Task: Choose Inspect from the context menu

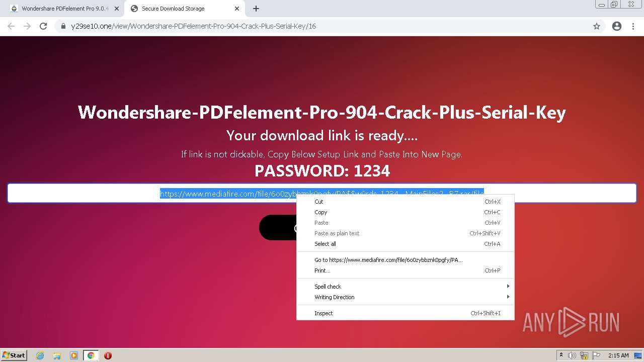Action: [x=406, y=313]
